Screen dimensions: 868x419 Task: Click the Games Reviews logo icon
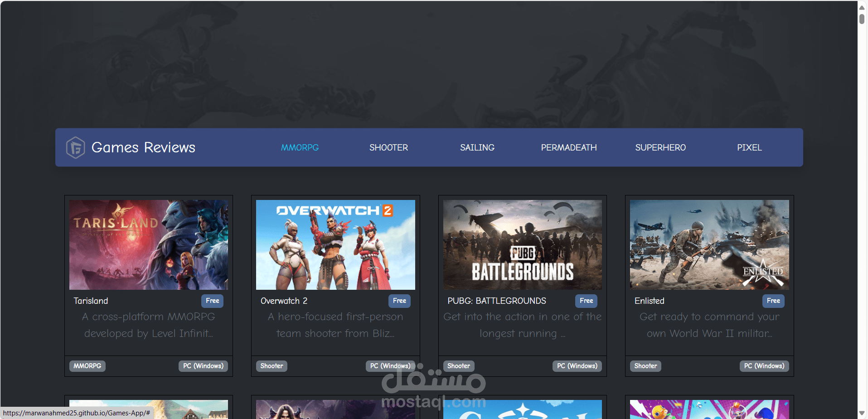[76, 147]
